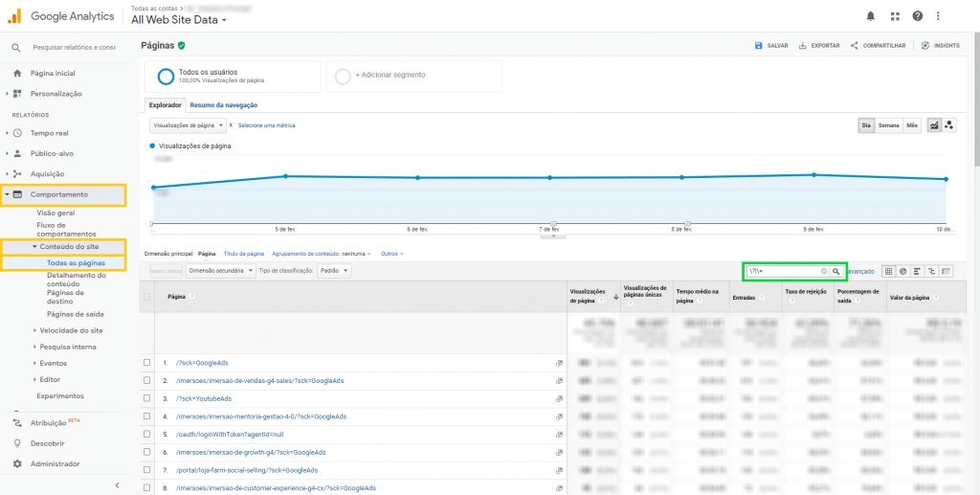Check the oauth/loginWithToken row box
Image resolution: width=980 pixels, height=495 pixels.
pyautogui.click(x=146, y=434)
